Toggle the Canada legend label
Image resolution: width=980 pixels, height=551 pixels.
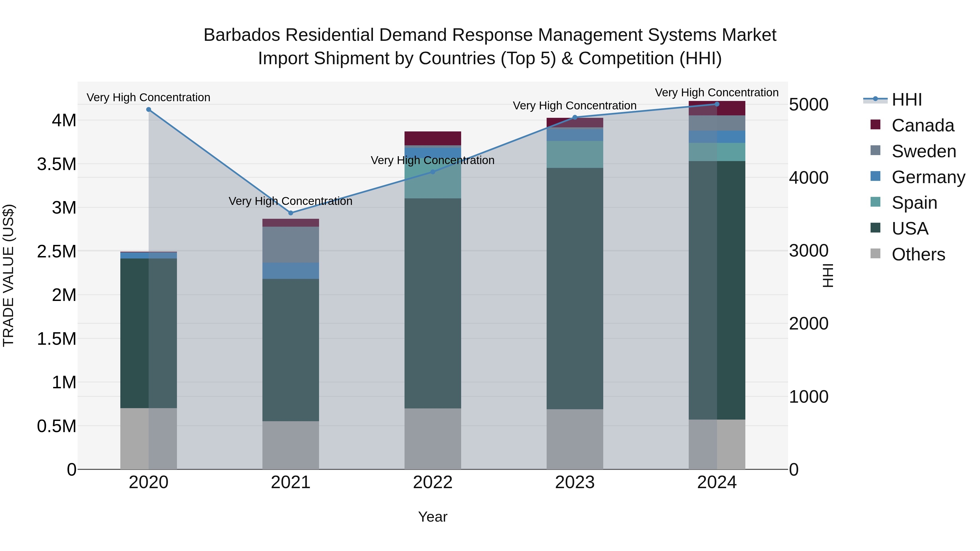click(923, 125)
